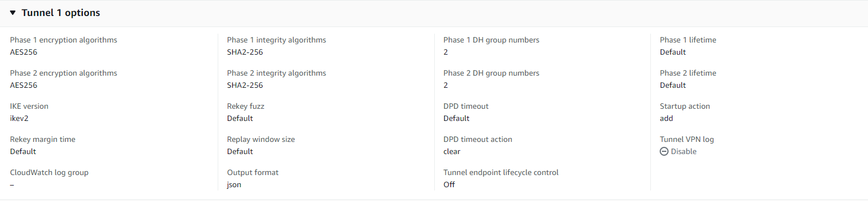
Task: Click the Output format value json
Action: tap(234, 185)
